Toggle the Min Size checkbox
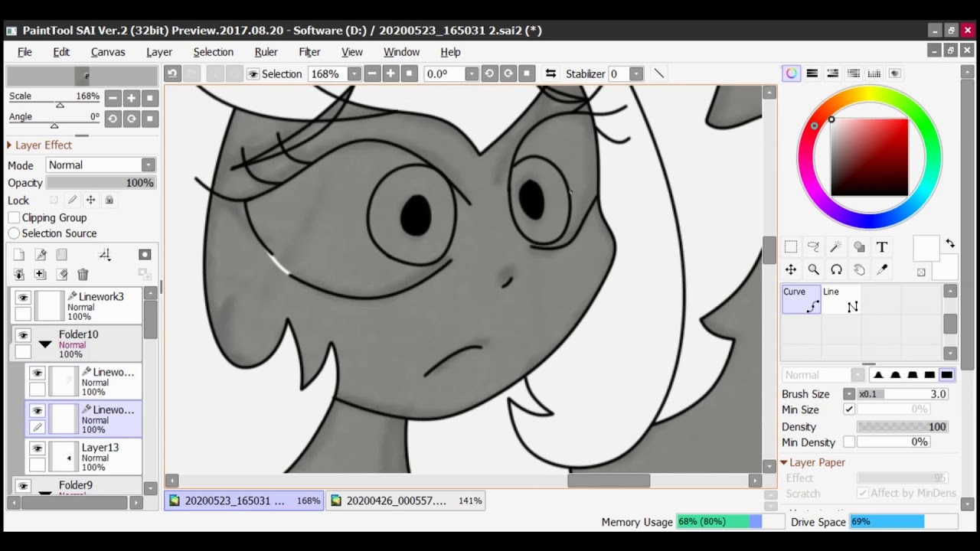 [x=849, y=410]
